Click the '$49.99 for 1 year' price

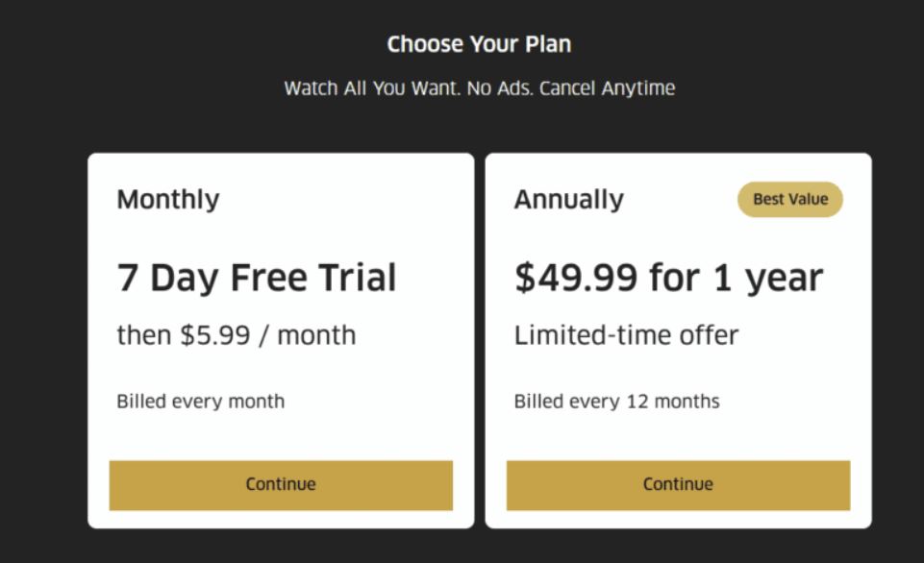(670, 277)
